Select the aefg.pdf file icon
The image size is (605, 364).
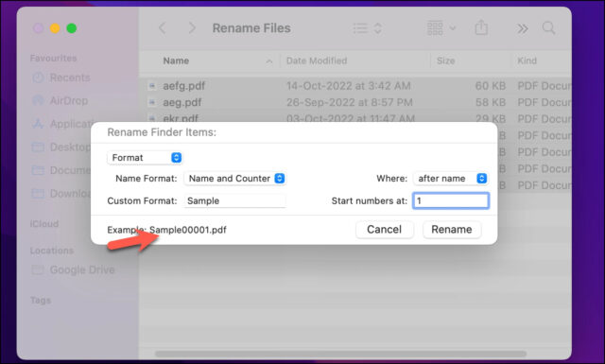point(152,86)
